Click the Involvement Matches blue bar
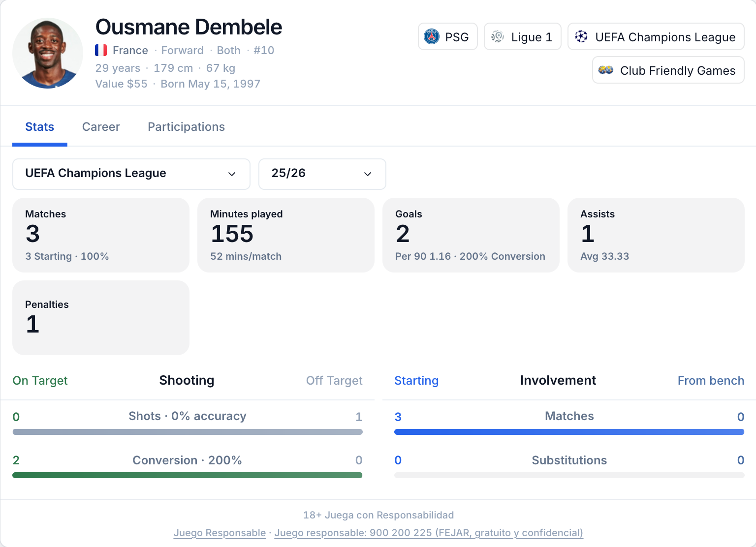The height and width of the screenshot is (547, 756). tap(569, 432)
